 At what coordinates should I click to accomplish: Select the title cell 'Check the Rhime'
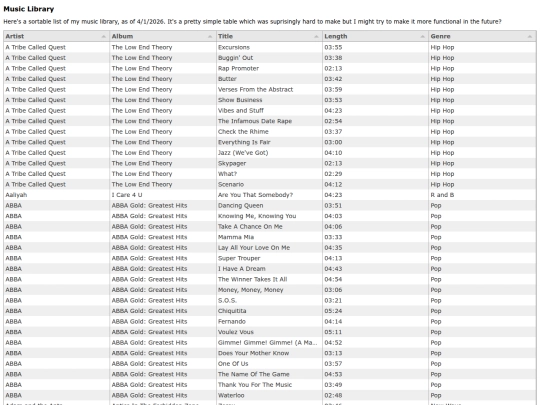pyautogui.click(x=269, y=132)
